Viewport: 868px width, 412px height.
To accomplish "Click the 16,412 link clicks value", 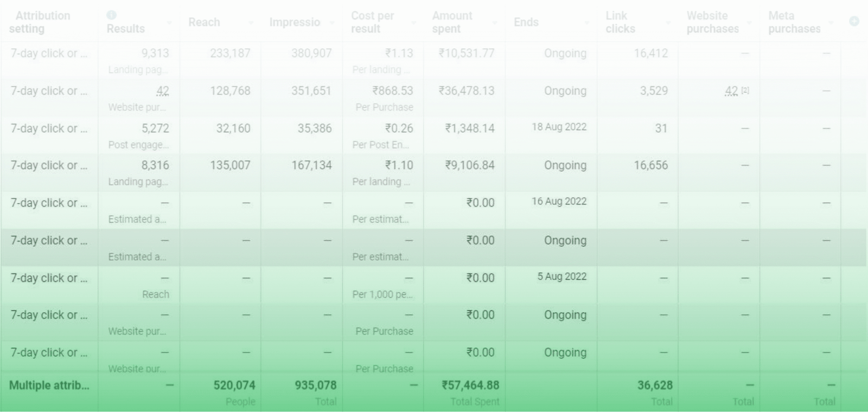I will (651, 53).
